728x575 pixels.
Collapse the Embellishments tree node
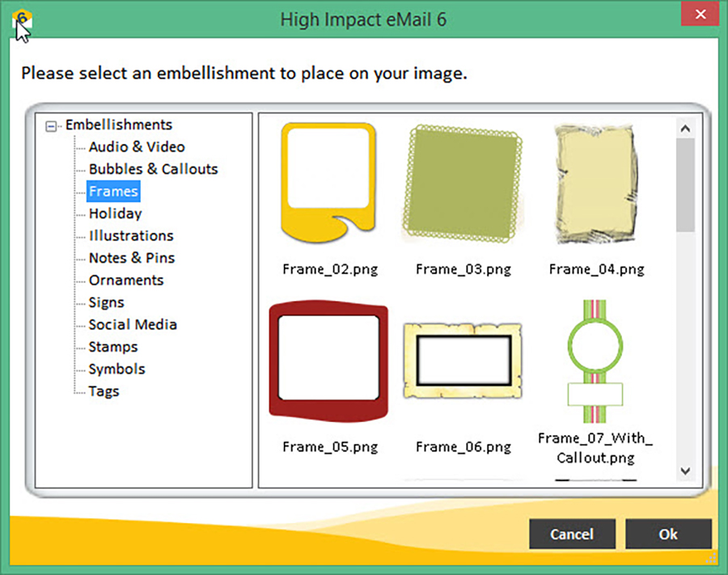coord(51,126)
